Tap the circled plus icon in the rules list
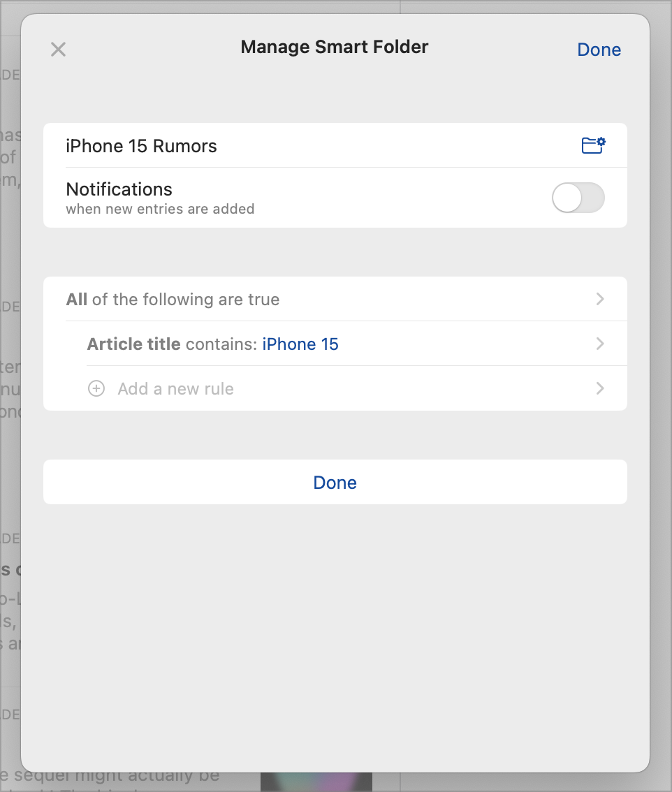Image resolution: width=672 pixels, height=792 pixels. 96,389
